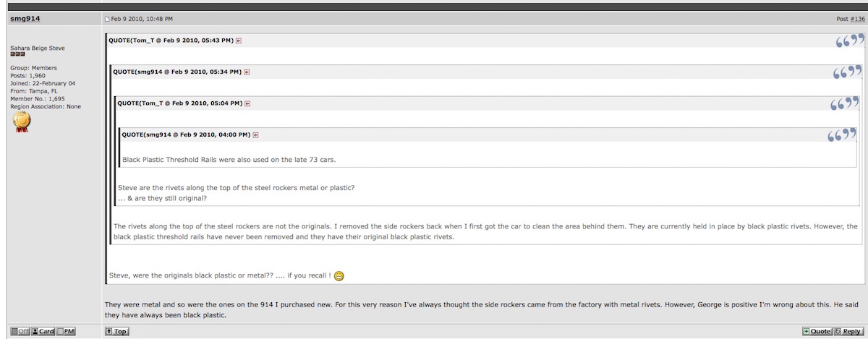Jump to smg914's 04:00 PM quoted post
868x339 pixels.
pos(255,135)
